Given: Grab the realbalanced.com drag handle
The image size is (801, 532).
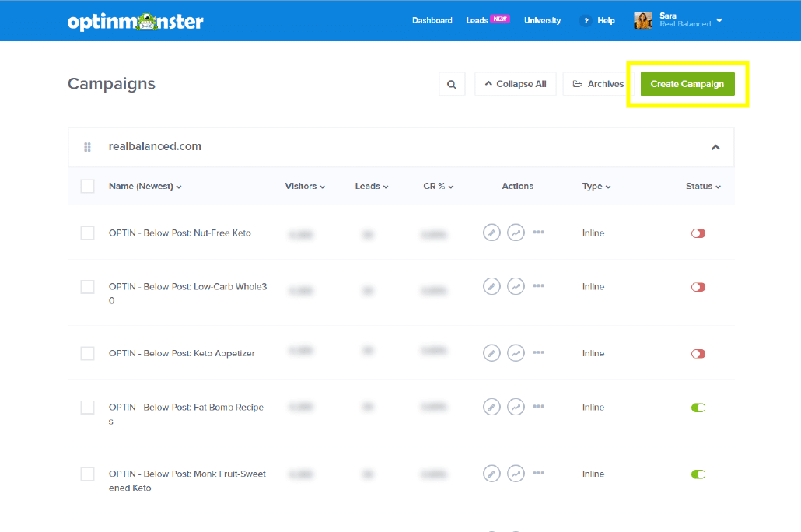Looking at the screenshot, I should 87,147.
